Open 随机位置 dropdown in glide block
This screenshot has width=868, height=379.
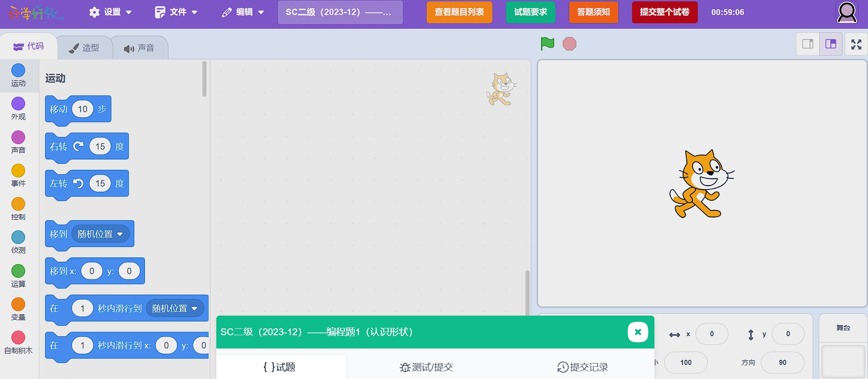click(175, 308)
